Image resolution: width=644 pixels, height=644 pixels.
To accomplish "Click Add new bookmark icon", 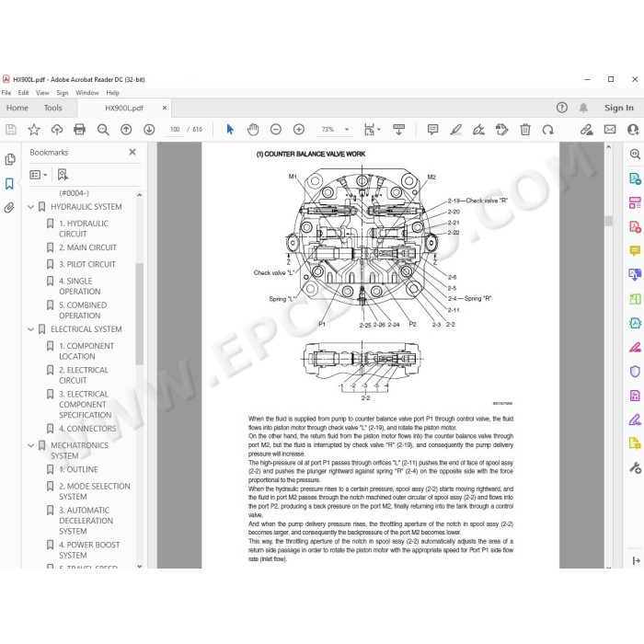I will pyautogui.click(x=63, y=175).
